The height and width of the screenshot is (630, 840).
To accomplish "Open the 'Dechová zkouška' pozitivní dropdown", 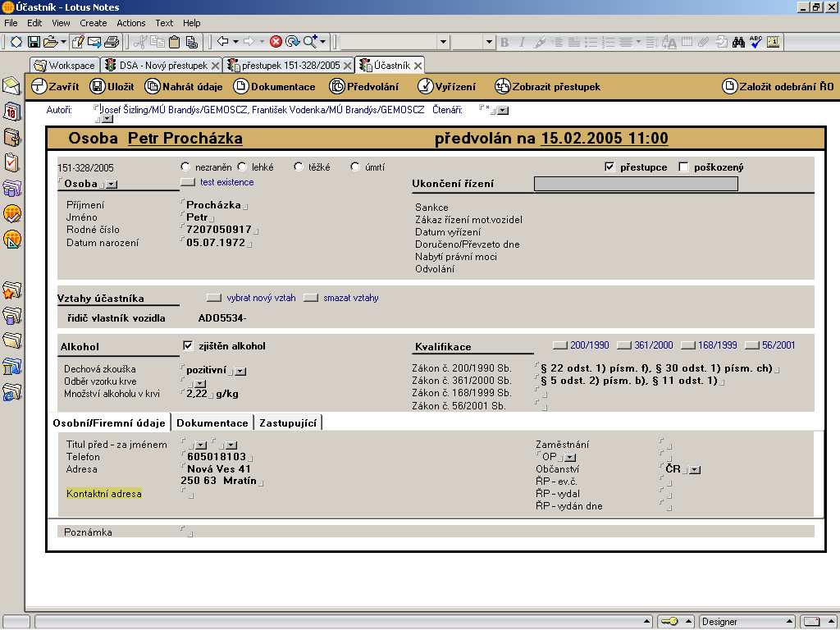I will 240,371.
